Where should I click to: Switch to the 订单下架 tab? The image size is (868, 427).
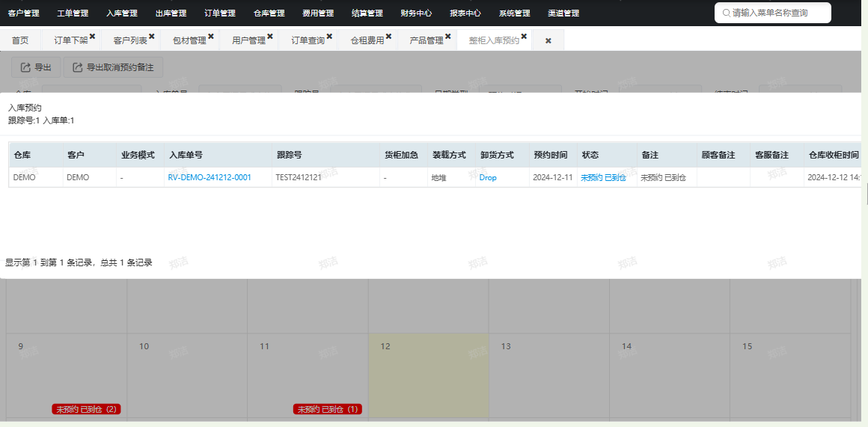[71, 40]
